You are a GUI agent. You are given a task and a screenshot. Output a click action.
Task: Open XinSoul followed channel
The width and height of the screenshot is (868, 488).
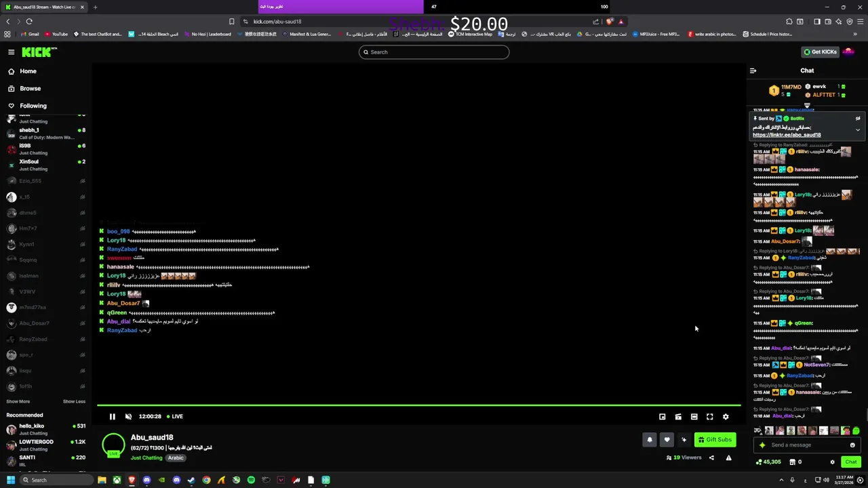pos(45,165)
